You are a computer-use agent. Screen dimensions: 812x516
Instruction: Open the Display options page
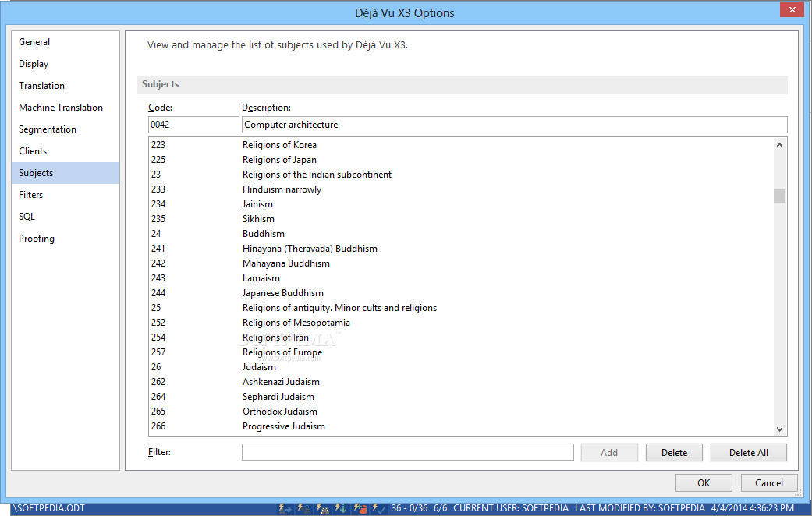pyautogui.click(x=66, y=64)
